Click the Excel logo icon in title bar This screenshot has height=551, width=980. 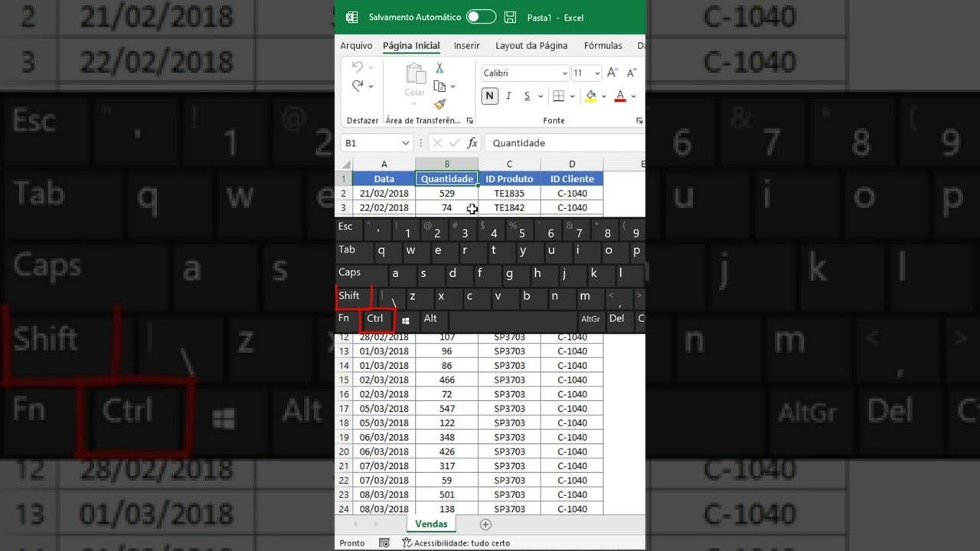tap(351, 17)
